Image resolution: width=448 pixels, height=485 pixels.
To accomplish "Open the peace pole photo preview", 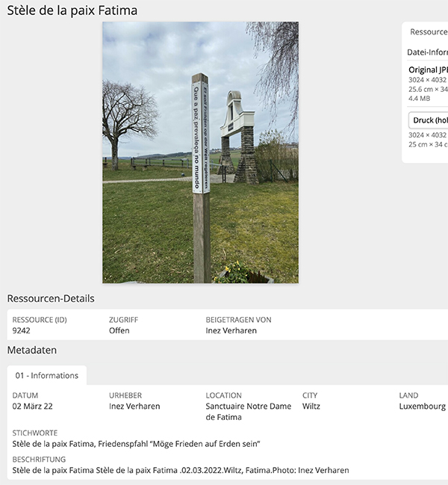I will pos(200,152).
